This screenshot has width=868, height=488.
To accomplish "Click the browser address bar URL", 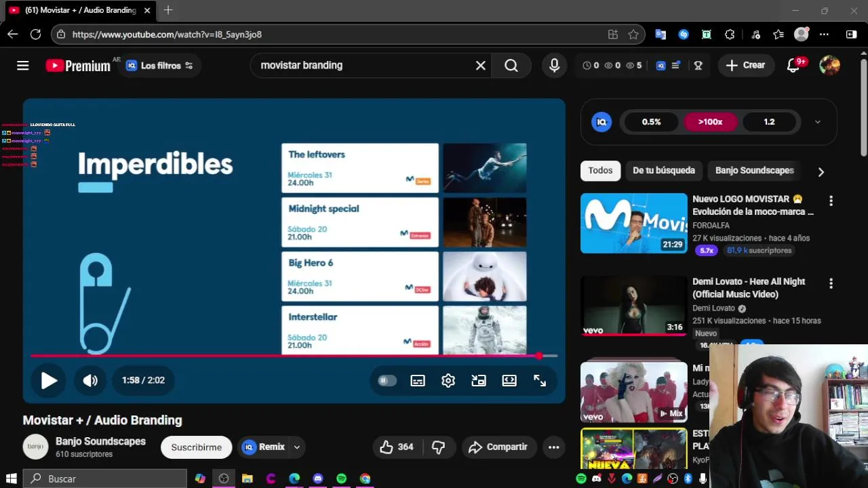I will pyautogui.click(x=167, y=35).
